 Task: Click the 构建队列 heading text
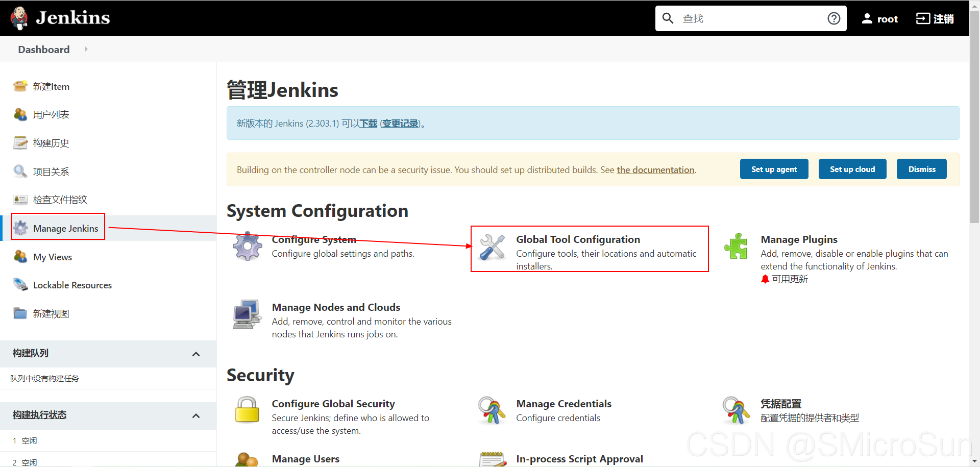click(x=31, y=353)
